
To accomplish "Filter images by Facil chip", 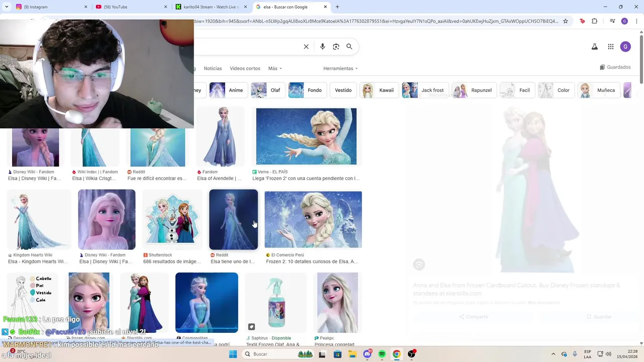I will [x=517, y=90].
